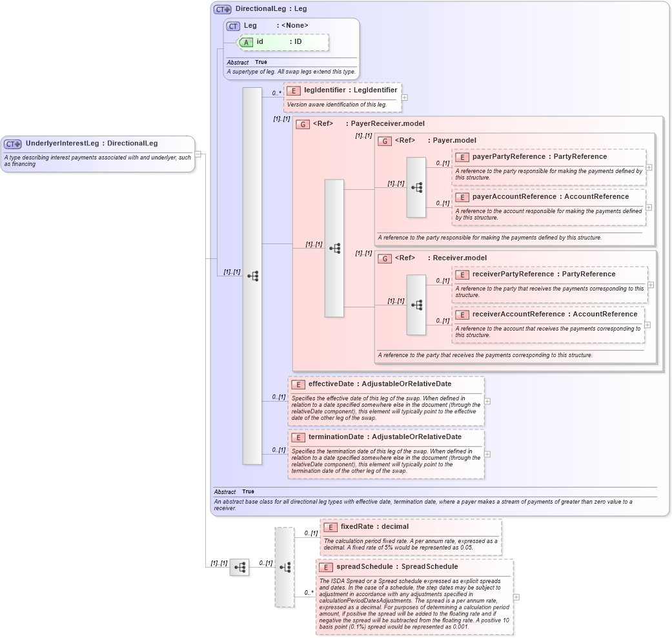Select the E icon of fixedRate
Viewport: 672px width, 638px height.
330,526
